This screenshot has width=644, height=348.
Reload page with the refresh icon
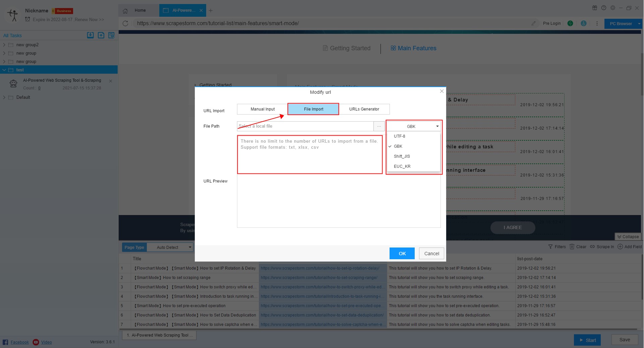pos(125,23)
